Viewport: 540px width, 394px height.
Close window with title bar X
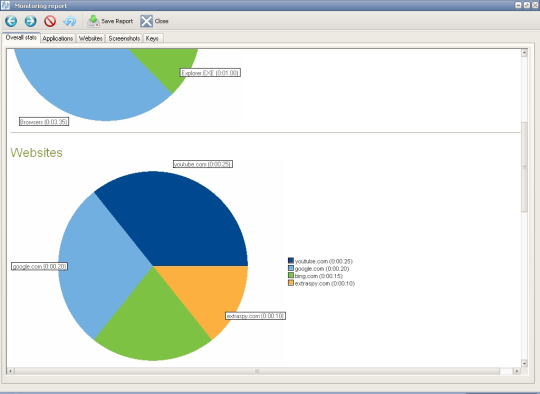click(x=535, y=5)
